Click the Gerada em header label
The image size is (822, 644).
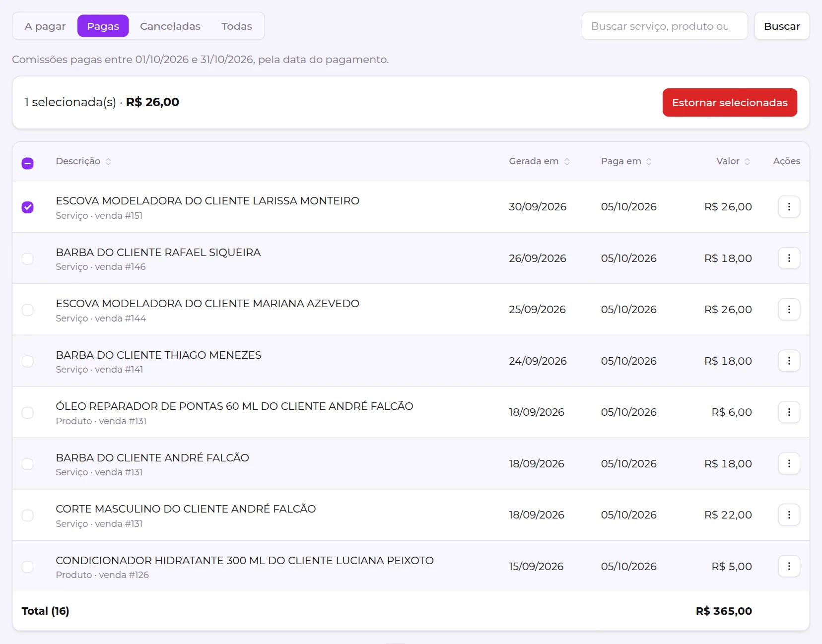click(x=534, y=161)
